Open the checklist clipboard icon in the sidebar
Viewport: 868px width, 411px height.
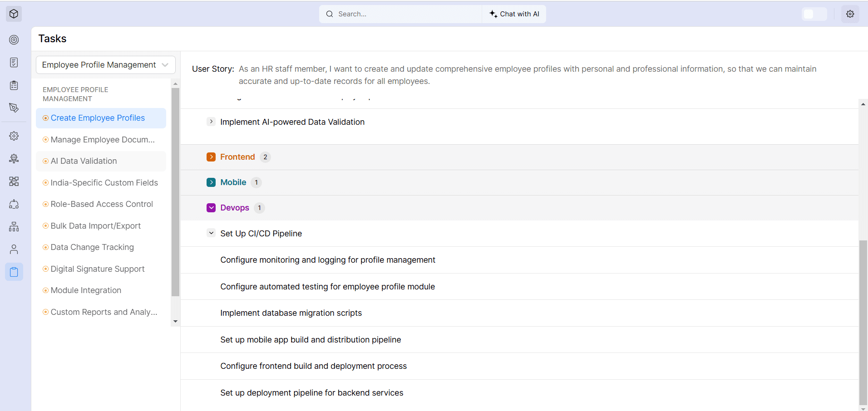[x=14, y=85]
